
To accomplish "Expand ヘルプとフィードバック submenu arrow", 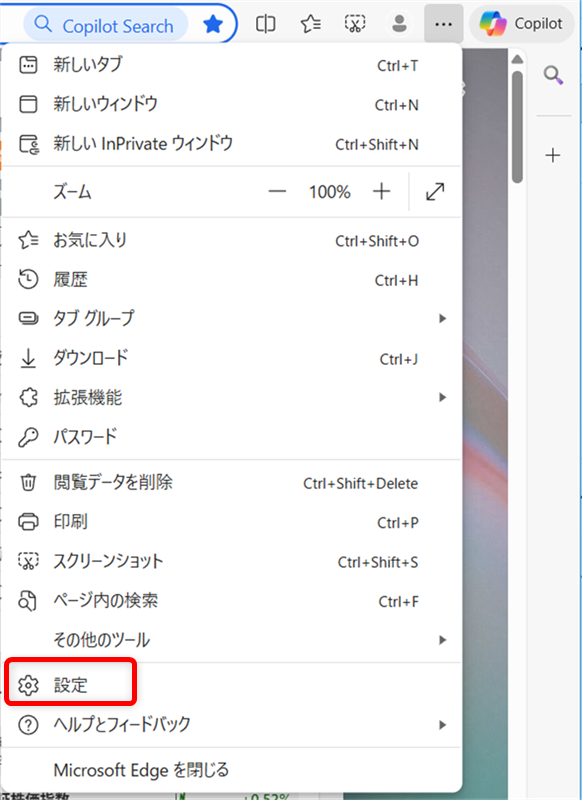I will click(x=442, y=724).
